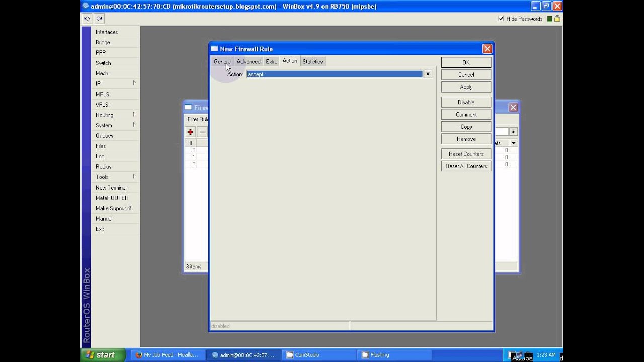The height and width of the screenshot is (362, 644).
Task: Click the Copy button
Action: [466, 127]
